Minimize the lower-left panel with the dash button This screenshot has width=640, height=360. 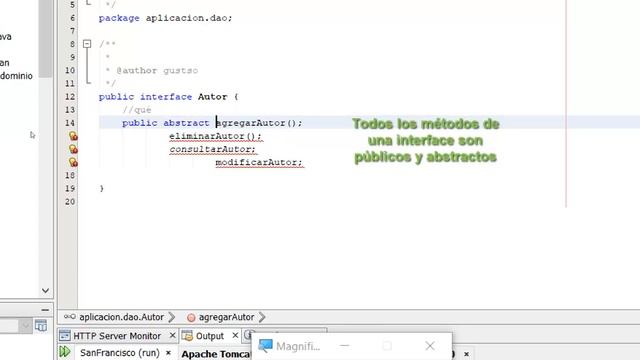[45, 310]
